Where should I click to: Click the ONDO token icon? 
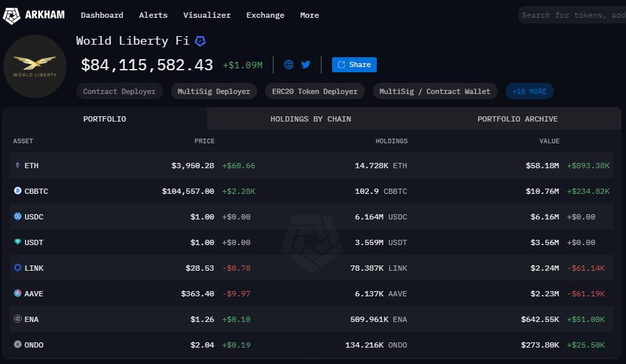coord(18,344)
